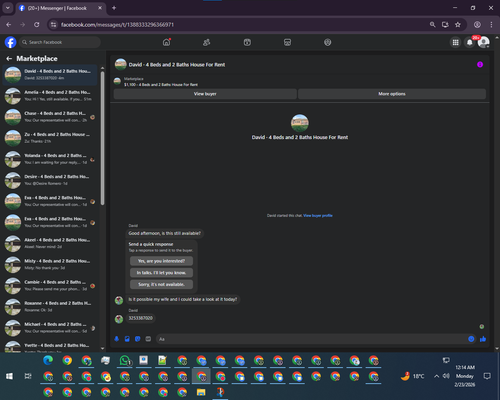Click the voice clip microphone icon
This screenshot has width=500, height=400.
coord(117,339)
